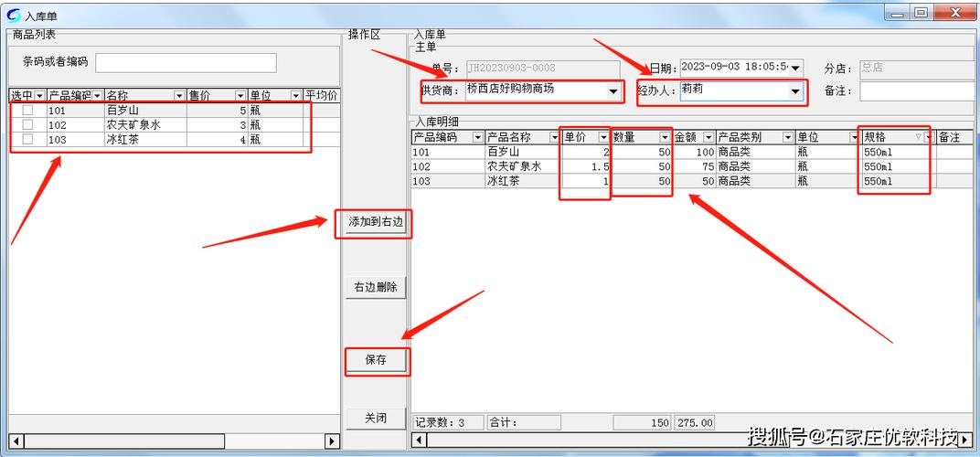980x457 pixels.
Task: Click left scroll arrow of detail grid scrollbar
Action: [419, 441]
